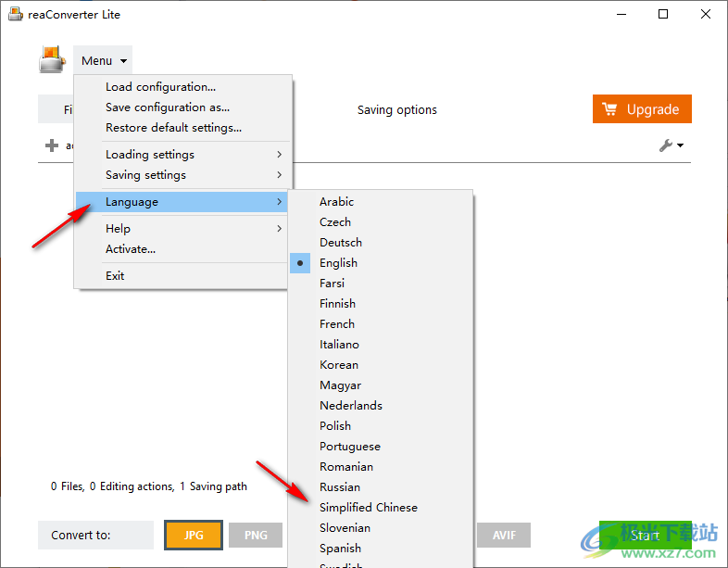Viewport: 728px width, 568px height.
Task: Pick Polish in language list
Action: point(381,426)
